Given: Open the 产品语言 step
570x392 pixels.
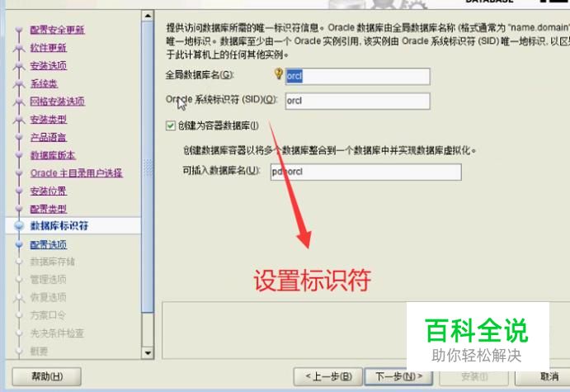Looking at the screenshot, I should (x=49, y=137).
